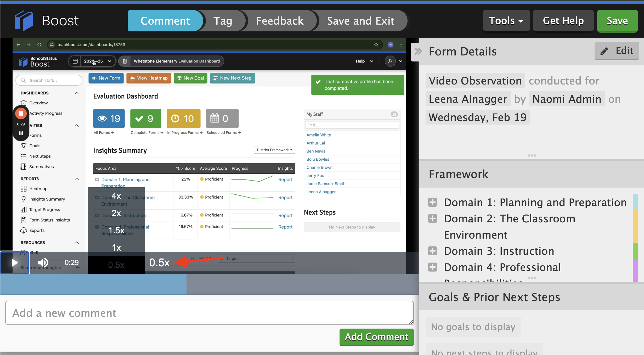Click the Get Help button
Viewport: 644px width, 355px height.
point(563,21)
